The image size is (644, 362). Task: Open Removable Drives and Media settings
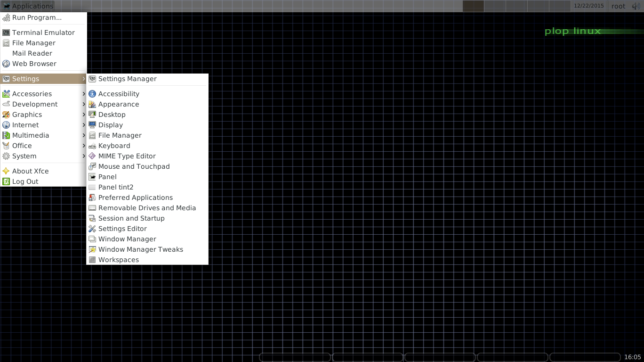[147, 208]
